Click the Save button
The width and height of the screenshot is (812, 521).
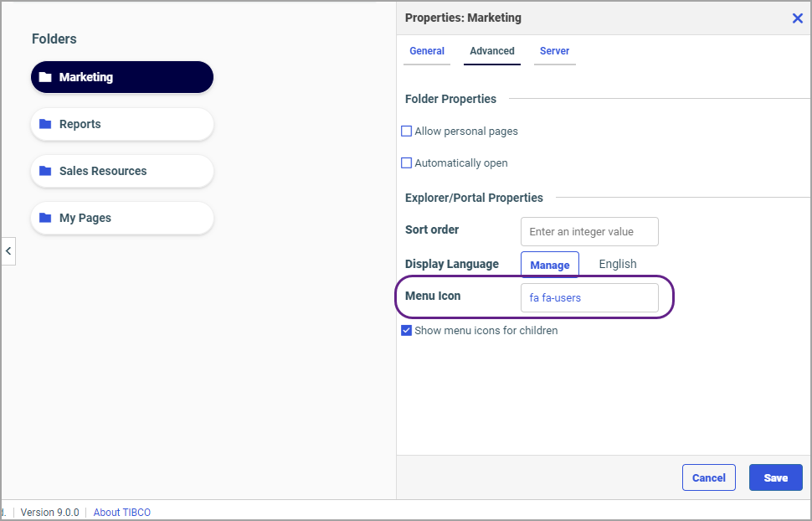click(x=775, y=477)
